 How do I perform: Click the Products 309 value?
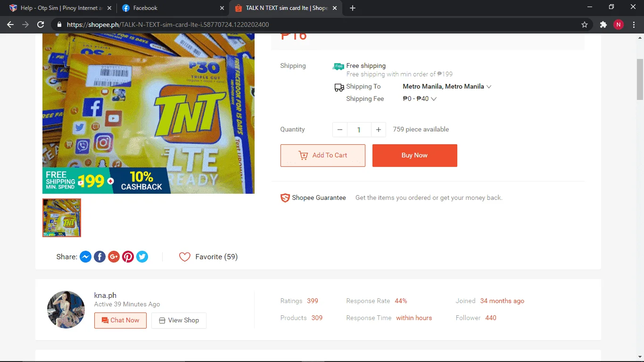(x=317, y=318)
